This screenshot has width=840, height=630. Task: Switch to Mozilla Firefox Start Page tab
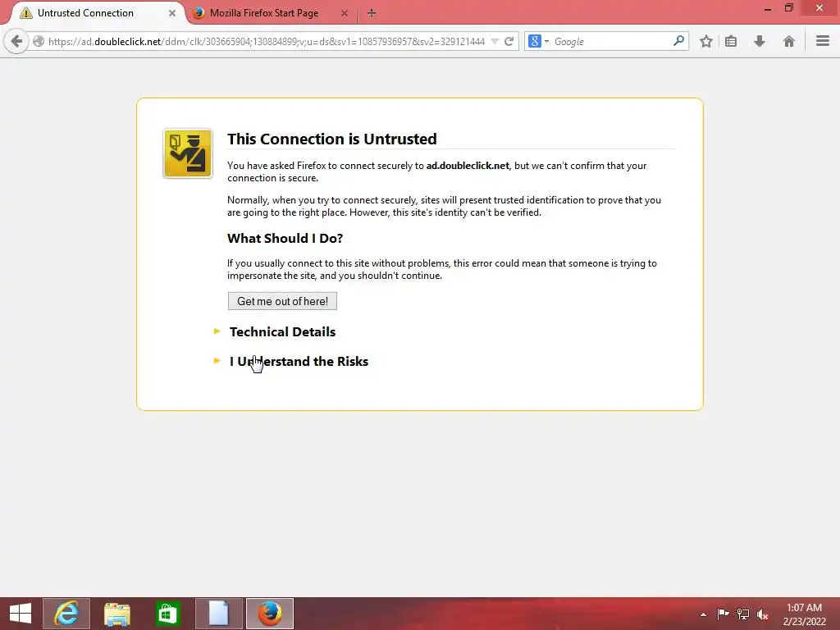click(x=264, y=13)
